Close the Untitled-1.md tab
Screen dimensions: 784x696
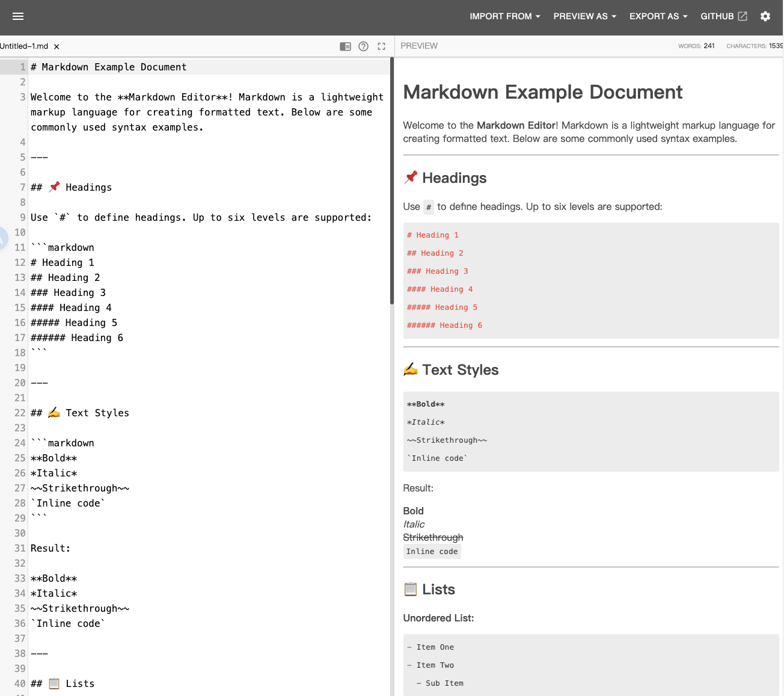click(56, 46)
